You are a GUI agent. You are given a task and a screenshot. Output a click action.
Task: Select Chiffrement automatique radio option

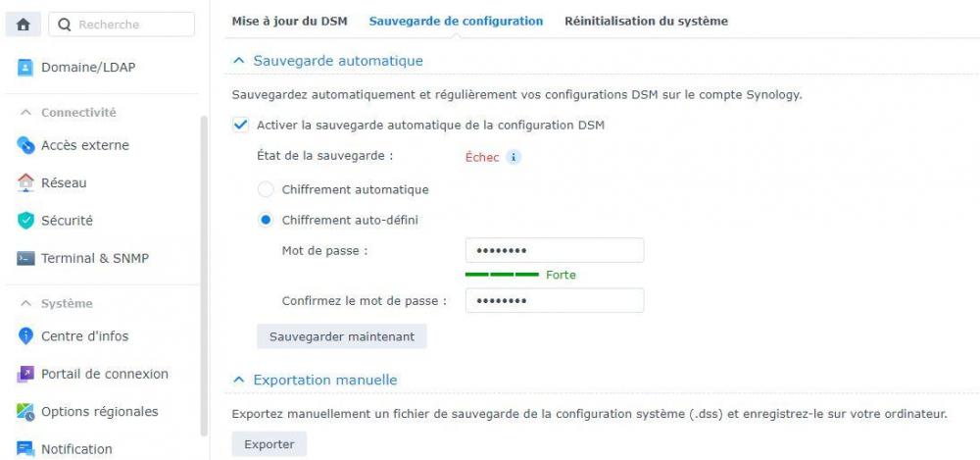pyautogui.click(x=265, y=189)
